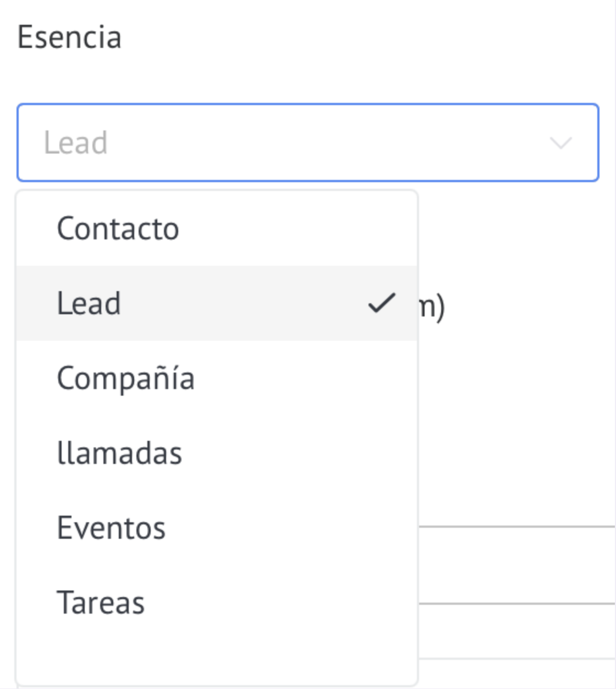Viewport: 616px width, 689px height.
Task: Click the chevron arrow in the Esencia dropdown
Action: point(560,143)
